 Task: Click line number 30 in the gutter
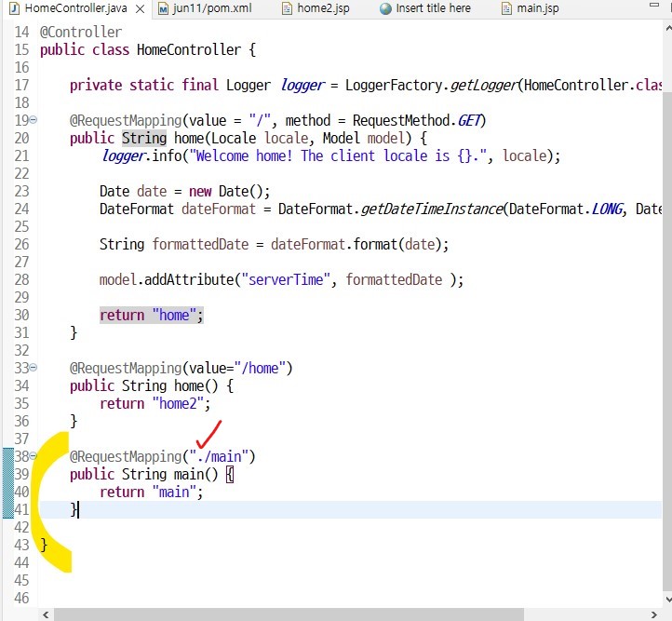point(21,315)
